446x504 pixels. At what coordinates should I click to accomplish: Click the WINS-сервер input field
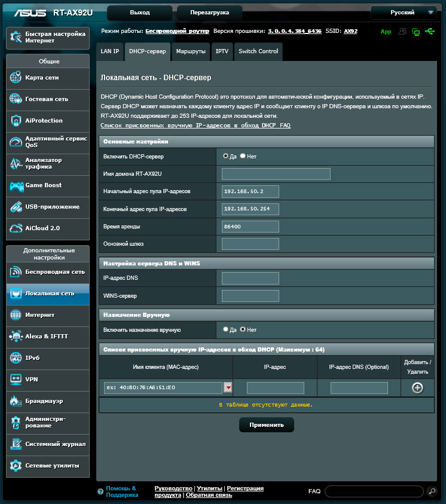[x=251, y=296]
